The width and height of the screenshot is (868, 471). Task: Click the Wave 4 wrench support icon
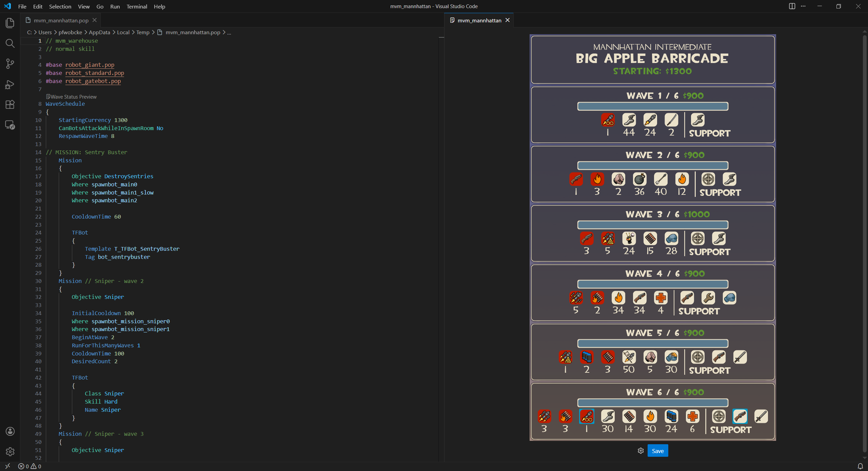pyautogui.click(x=708, y=298)
